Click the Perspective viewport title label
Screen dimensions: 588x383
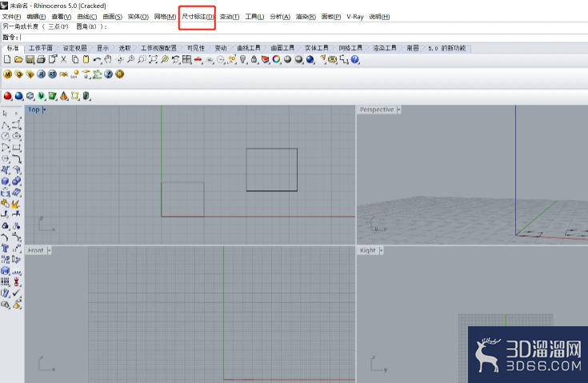pos(377,110)
